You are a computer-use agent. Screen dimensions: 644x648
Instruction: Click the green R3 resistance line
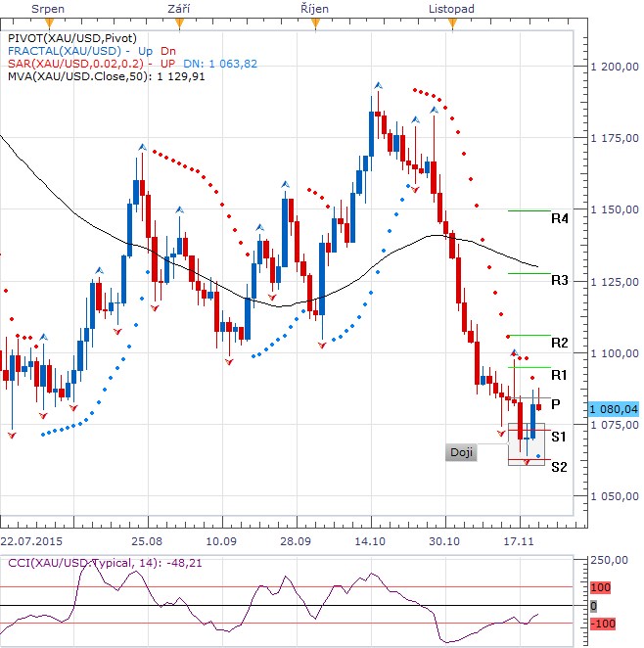point(529,273)
